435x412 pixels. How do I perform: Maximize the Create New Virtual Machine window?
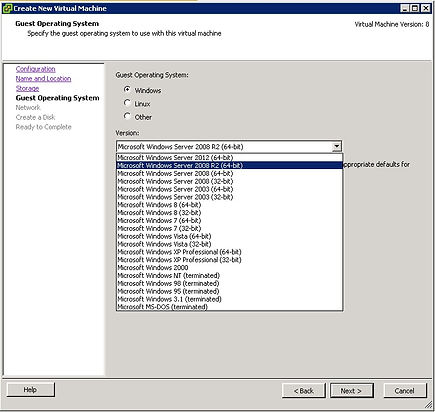415,8
